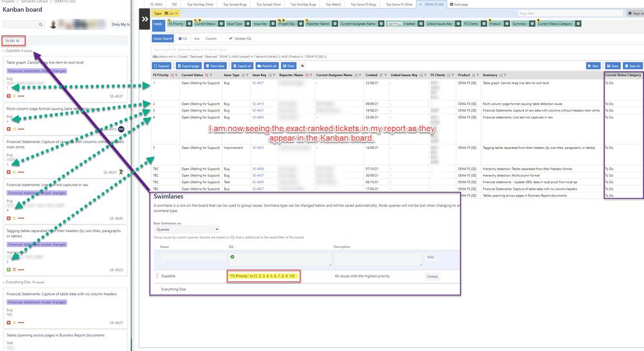Image resolution: width=644 pixels, height=351 pixels.
Task: Click the user avatar in the Kanban board header
Action: click(x=53, y=25)
